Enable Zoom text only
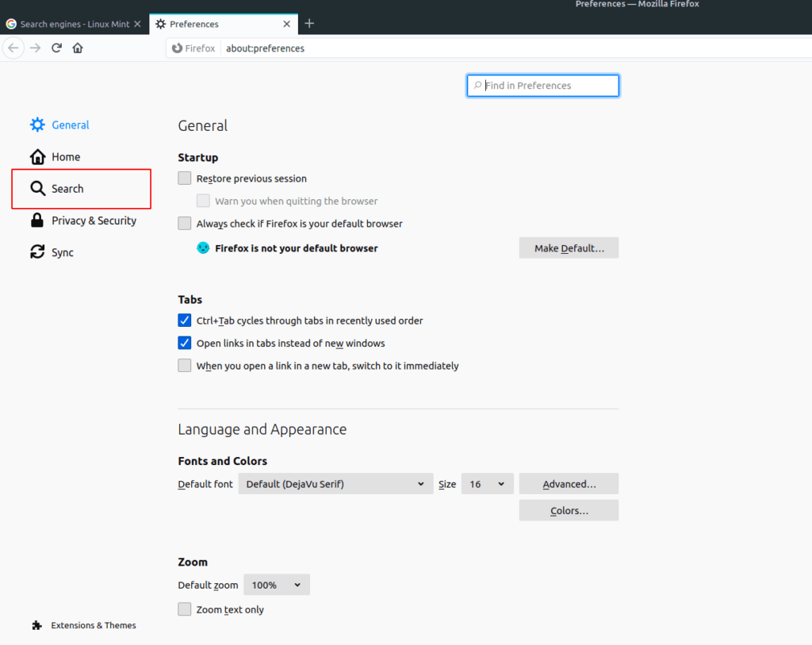 click(x=184, y=609)
